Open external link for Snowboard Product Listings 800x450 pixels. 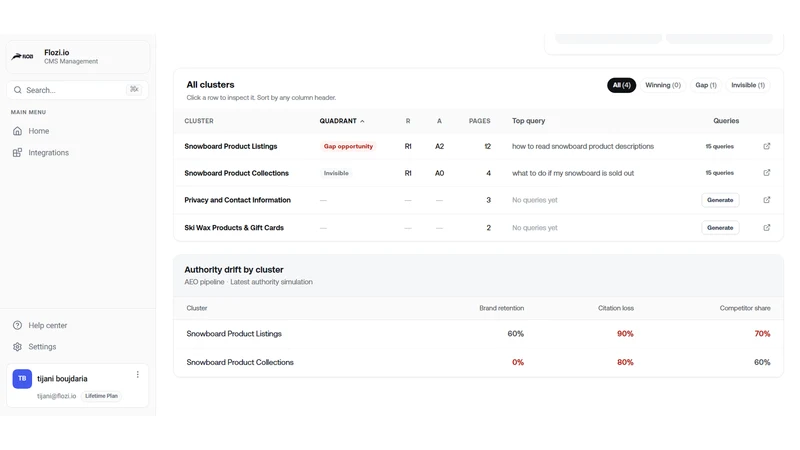[x=766, y=146]
